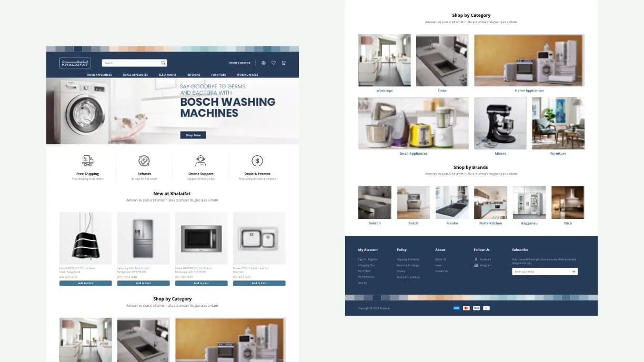644x362 pixels.
Task: Click the Free Shipping truck icon
Action: pos(87,161)
